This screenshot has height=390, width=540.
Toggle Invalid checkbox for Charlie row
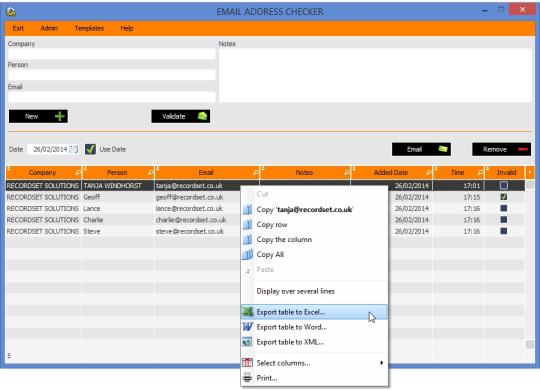click(503, 220)
